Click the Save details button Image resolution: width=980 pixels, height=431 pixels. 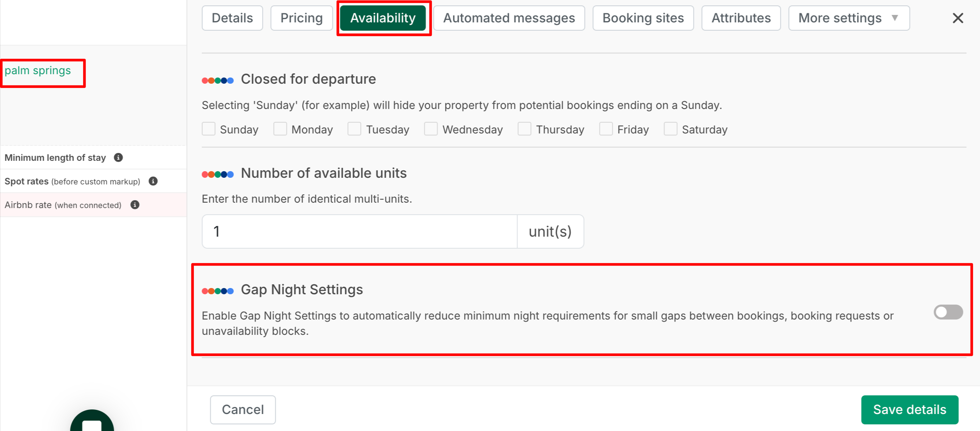(x=910, y=409)
